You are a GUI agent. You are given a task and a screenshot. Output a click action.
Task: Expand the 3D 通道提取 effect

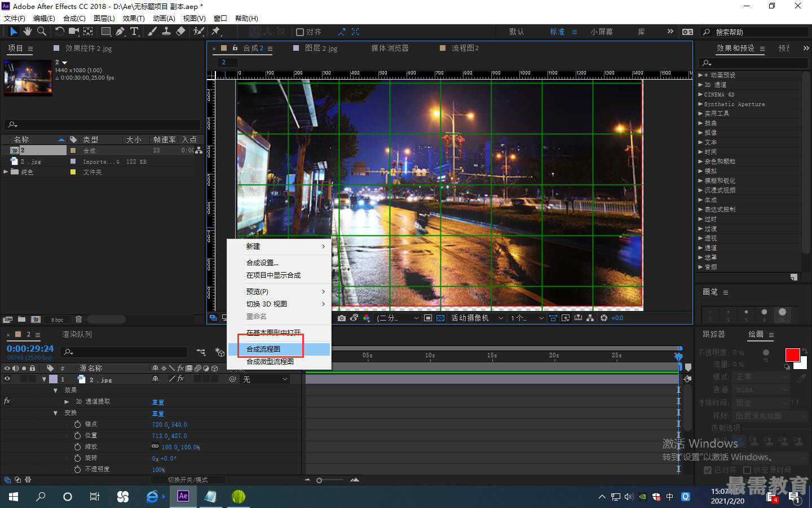click(x=67, y=402)
